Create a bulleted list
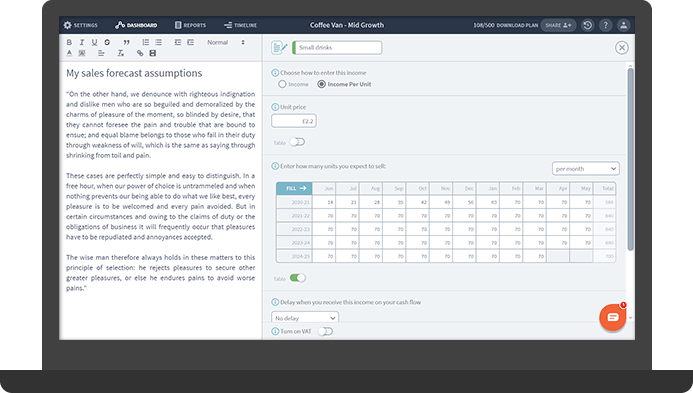 point(158,42)
